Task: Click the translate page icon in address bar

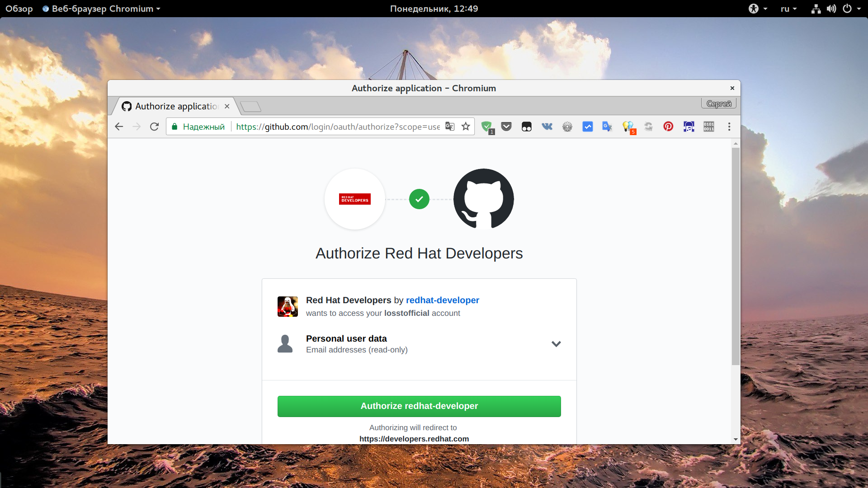Action: point(449,127)
